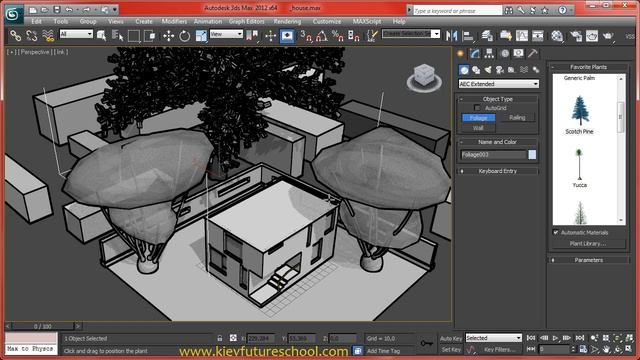Open Render Setup dialog
Screen dimensions: 640x360
click(x=576, y=36)
